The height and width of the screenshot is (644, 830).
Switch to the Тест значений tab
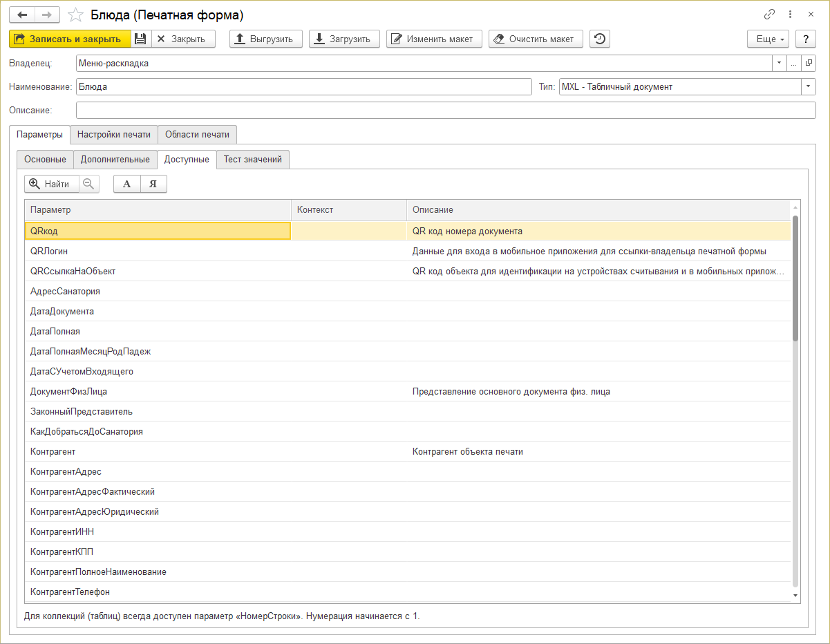[253, 160]
